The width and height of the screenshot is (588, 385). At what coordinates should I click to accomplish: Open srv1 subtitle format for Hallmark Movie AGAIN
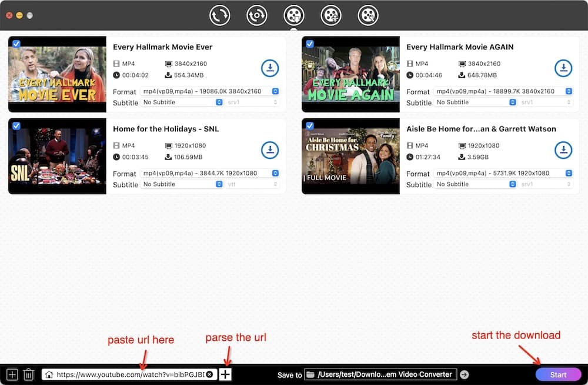[x=546, y=102]
